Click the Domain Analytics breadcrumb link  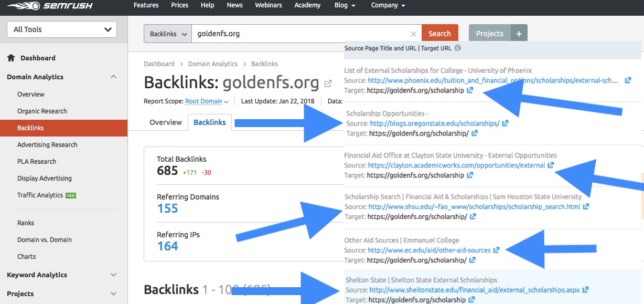coord(213,64)
